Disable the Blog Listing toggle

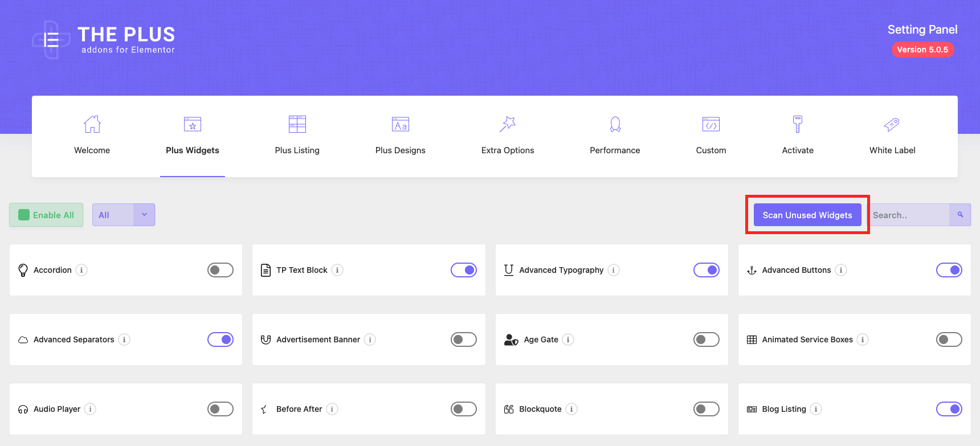(949, 409)
